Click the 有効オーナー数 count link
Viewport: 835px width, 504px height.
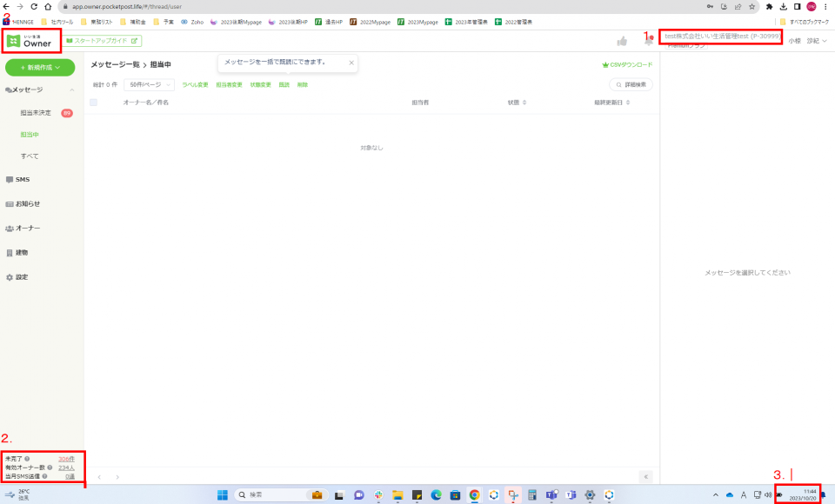click(x=67, y=468)
